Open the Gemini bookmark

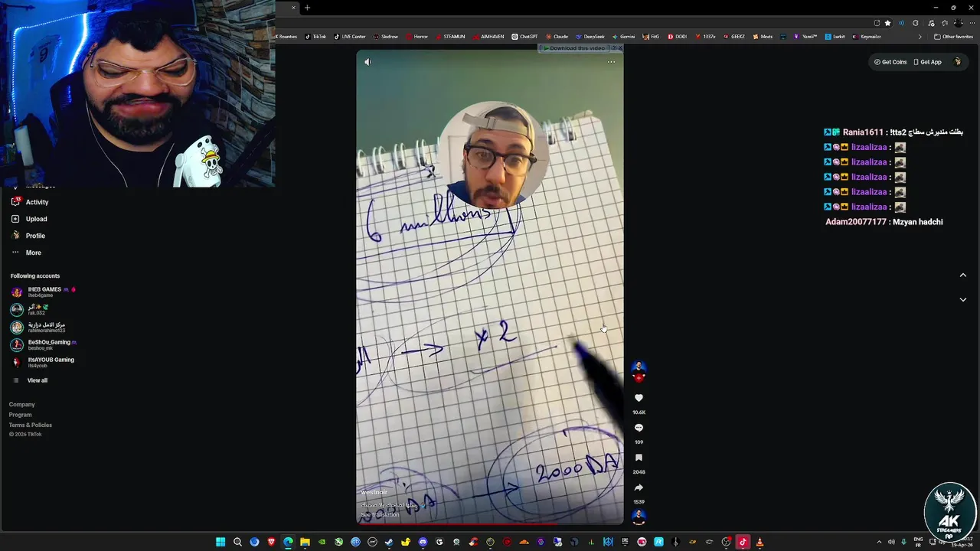(623, 37)
